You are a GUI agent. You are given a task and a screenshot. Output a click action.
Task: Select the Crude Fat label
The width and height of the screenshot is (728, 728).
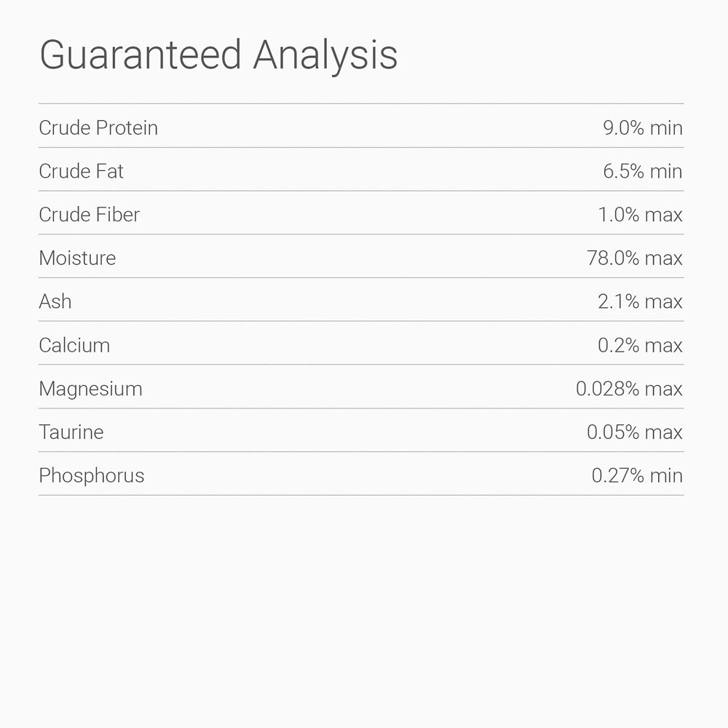[82, 172]
